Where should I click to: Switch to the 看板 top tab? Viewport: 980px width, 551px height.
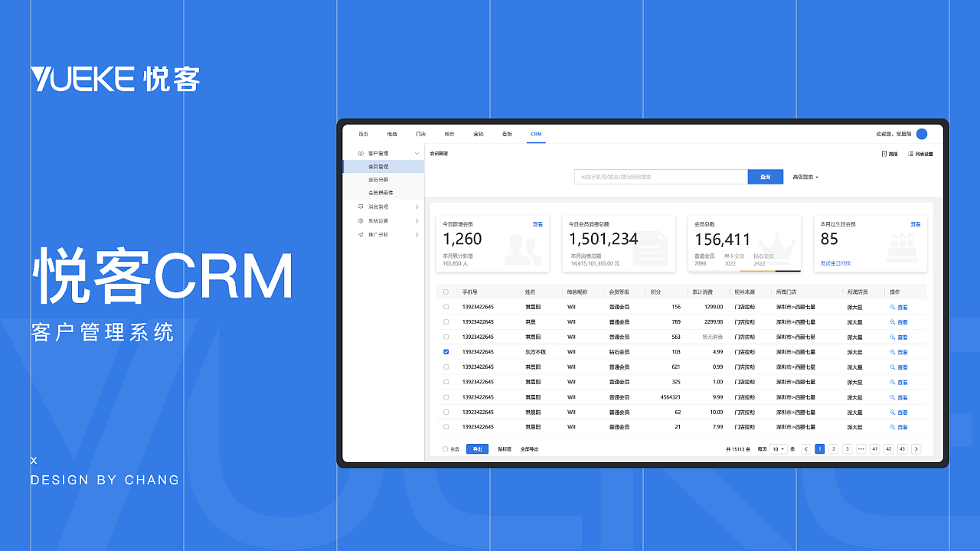[507, 134]
